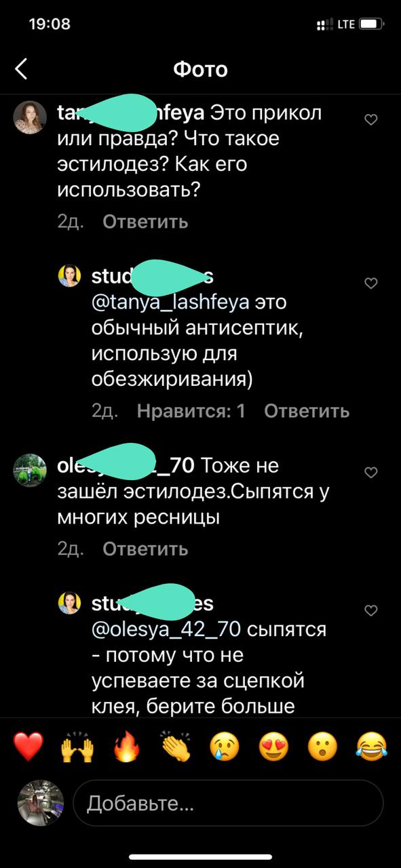Focus the Добавьте comment input field

point(228,804)
